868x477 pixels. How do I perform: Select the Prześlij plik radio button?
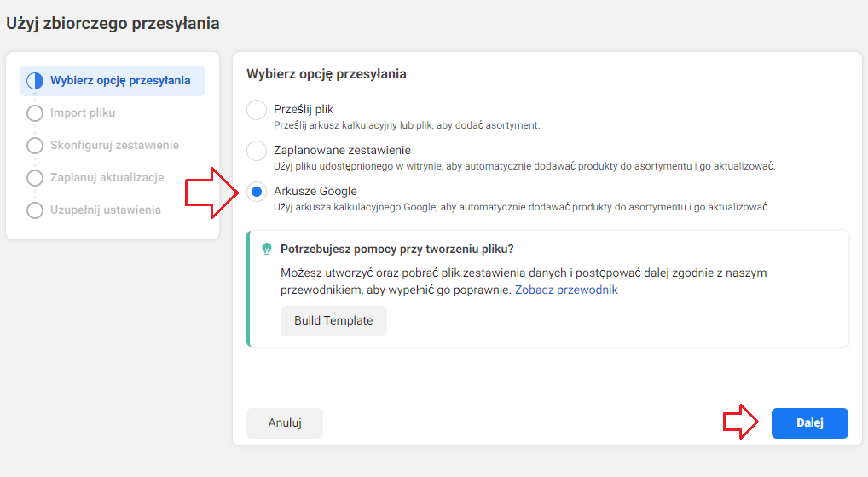coord(257,109)
